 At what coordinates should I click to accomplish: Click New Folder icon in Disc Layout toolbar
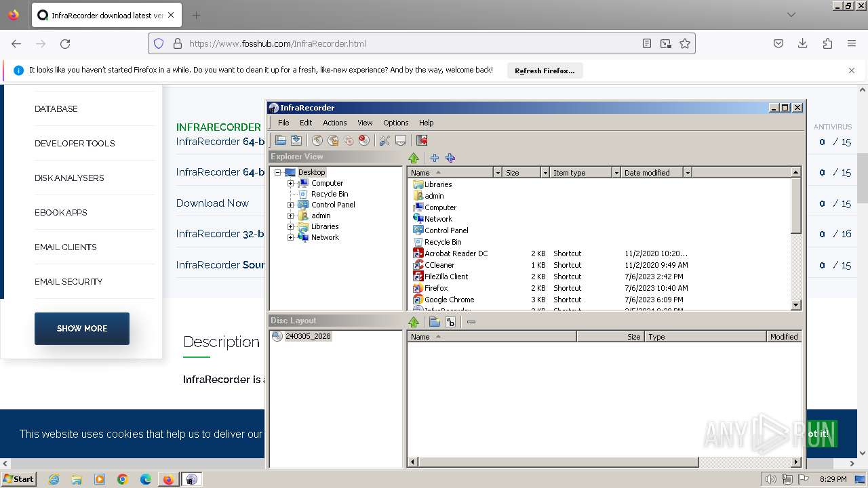pos(435,322)
